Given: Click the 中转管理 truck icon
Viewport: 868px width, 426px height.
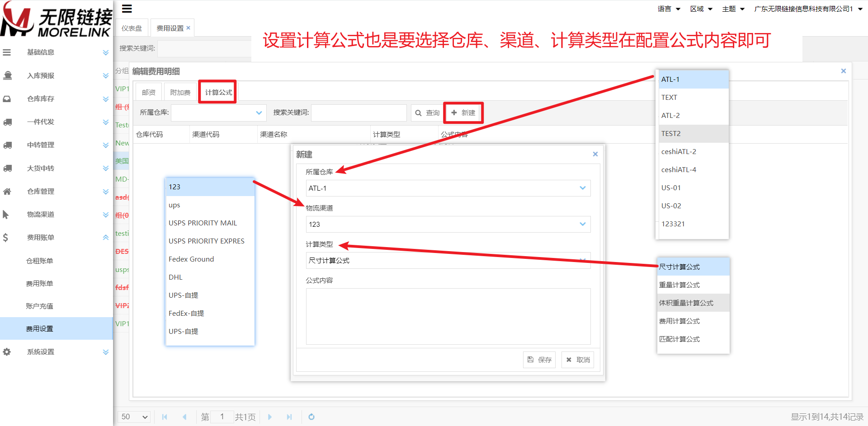Looking at the screenshot, I should 7,145.
